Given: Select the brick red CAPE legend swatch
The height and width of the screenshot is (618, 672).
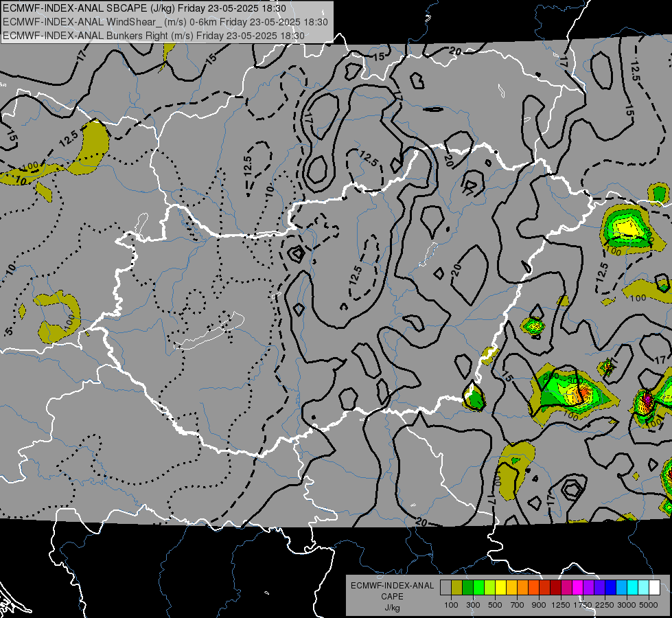Looking at the screenshot, I should coord(545,588).
